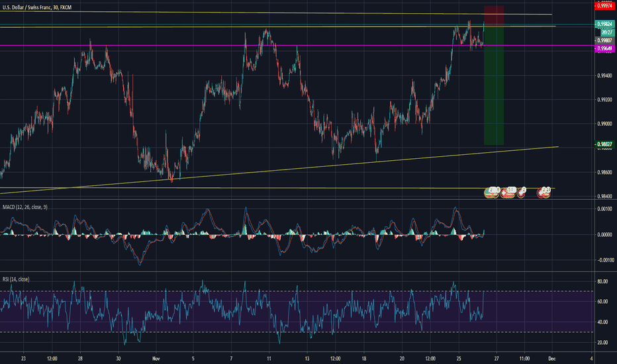Click the 20:27 bar countdown timer
The width and height of the screenshot is (617, 364).
coord(604,31)
